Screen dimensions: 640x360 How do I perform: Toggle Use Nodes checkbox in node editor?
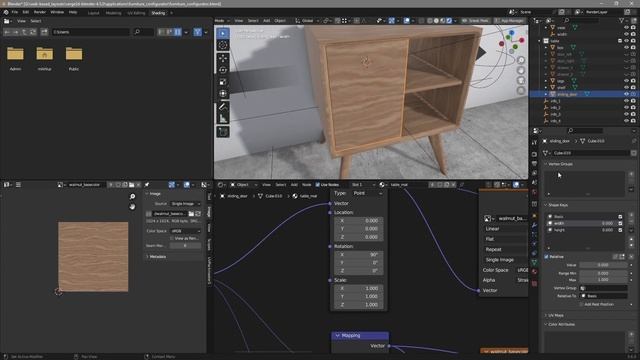click(x=318, y=184)
